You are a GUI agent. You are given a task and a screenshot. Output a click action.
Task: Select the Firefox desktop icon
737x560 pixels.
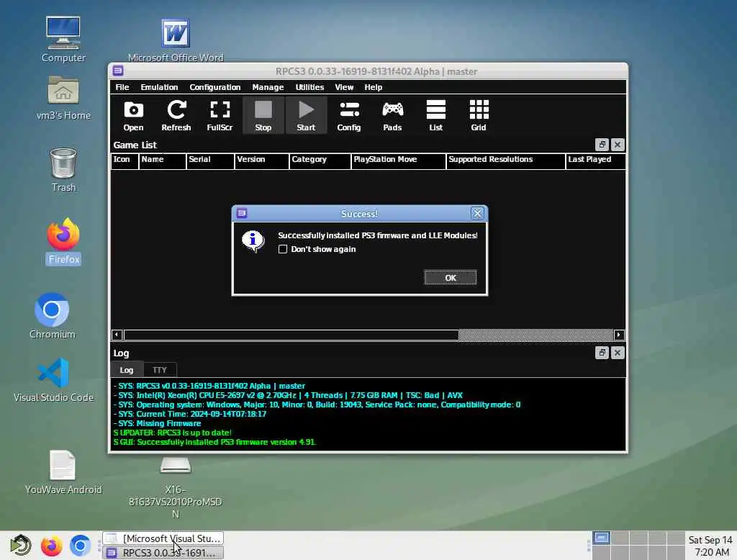coord(63,242)
